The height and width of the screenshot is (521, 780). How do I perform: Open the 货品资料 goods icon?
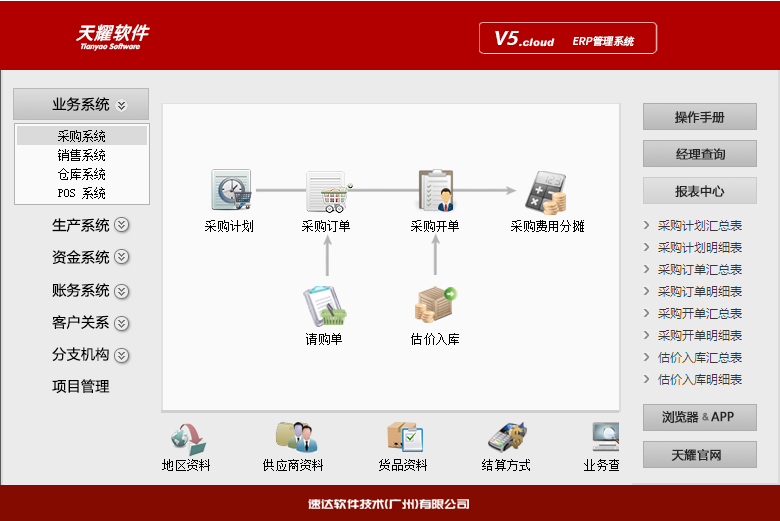tap(405, 437)
